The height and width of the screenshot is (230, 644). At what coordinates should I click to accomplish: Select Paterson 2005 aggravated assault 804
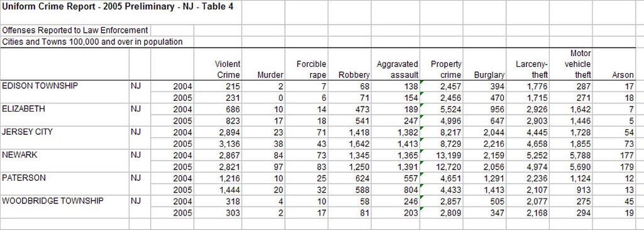pos(411,190)
